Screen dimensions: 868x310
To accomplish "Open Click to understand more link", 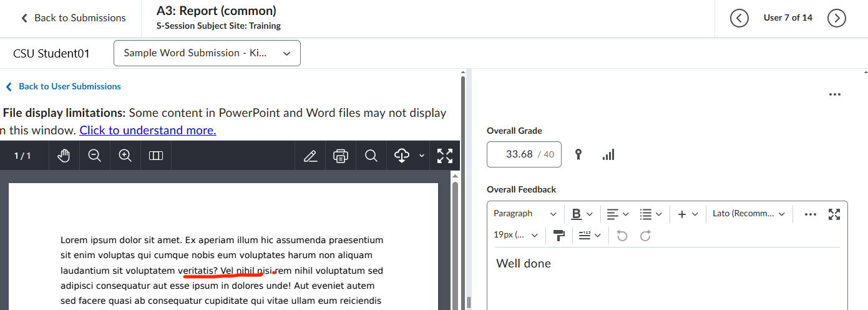I will 147,130.
